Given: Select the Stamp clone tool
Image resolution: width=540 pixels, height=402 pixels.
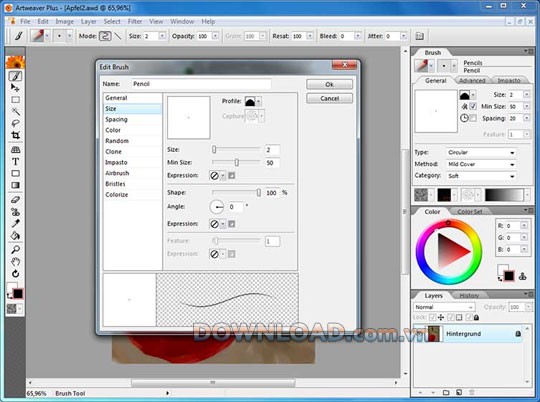Looking at the screenshot, I should coord(15,212).
